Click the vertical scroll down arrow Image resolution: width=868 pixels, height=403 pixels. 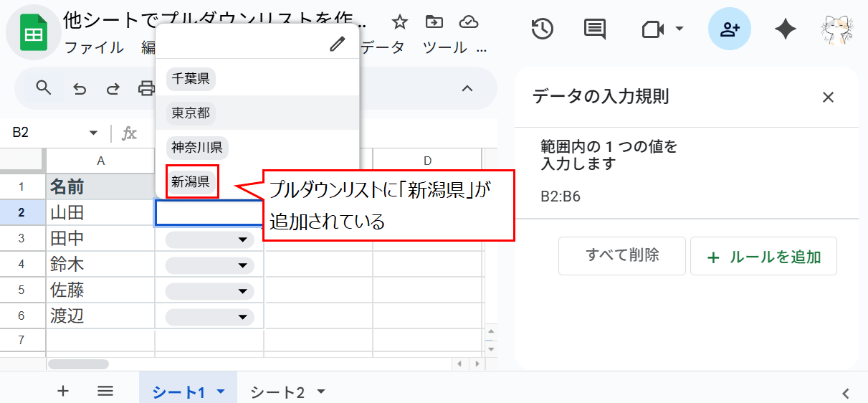491,349
